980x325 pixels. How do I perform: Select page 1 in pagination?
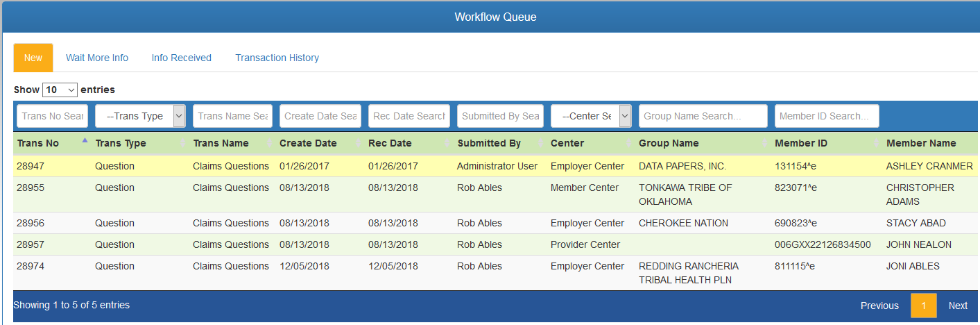click(923, 306)
